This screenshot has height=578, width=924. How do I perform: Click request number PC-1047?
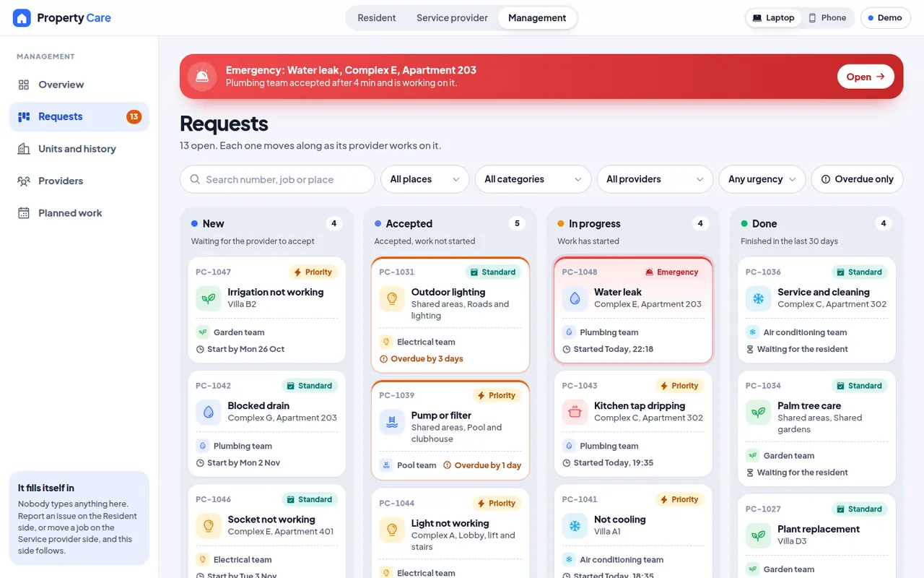[x=213, y=272]
